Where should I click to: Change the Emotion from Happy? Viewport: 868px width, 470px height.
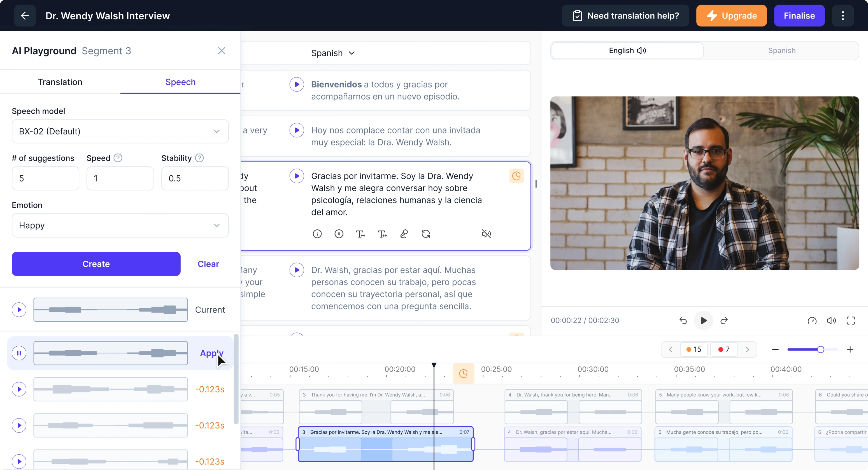(x=120, y=225)
